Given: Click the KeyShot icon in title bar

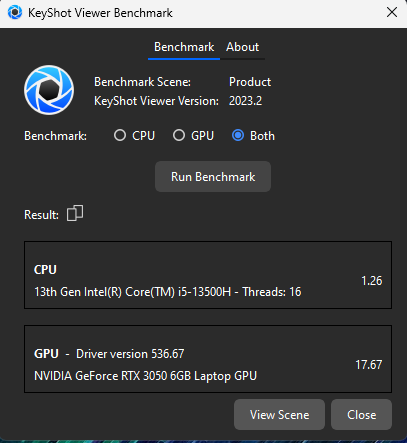Looking at the screenshot, I should (x=15, y=13).
